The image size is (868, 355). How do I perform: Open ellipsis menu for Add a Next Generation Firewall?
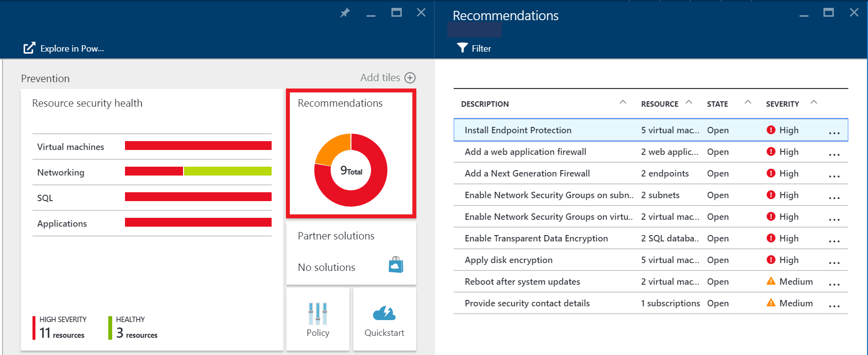pyautogui.click(x=834, y=177)
